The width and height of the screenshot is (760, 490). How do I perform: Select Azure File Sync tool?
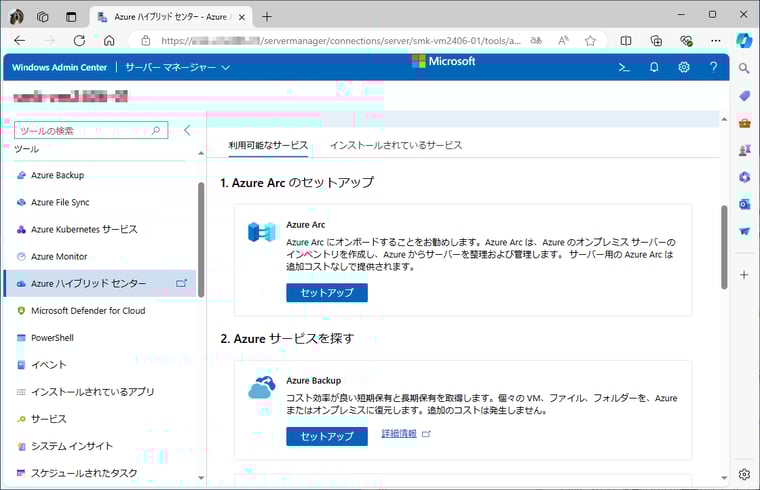[x=100, y=202]
